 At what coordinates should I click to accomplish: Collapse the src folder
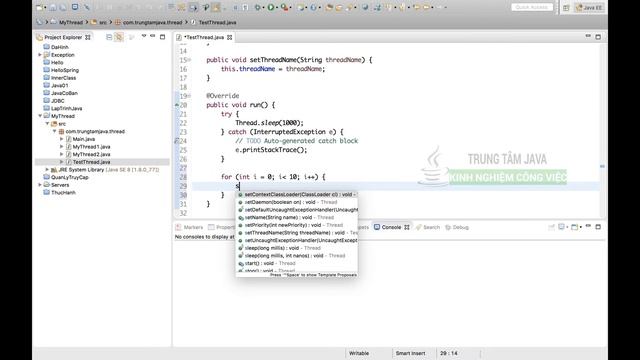[47, 124]
